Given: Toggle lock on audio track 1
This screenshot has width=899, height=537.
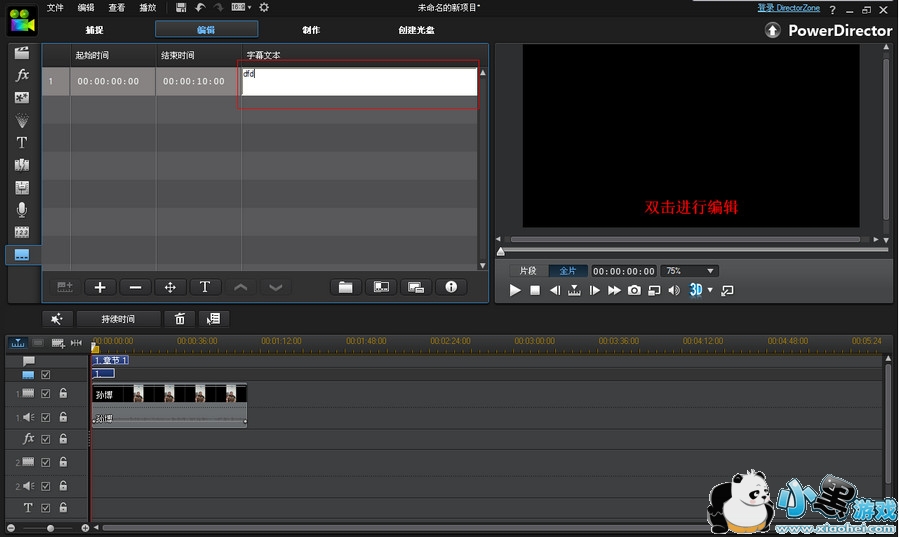Looking at the screenshot, I should click(x=63, y=417).
